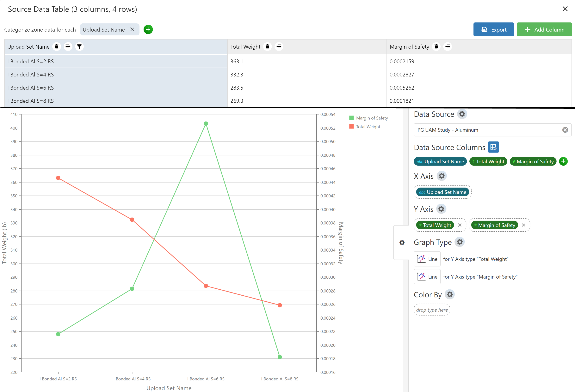
Task: Open Data Source settings gear
Action: tap(462, 114)
